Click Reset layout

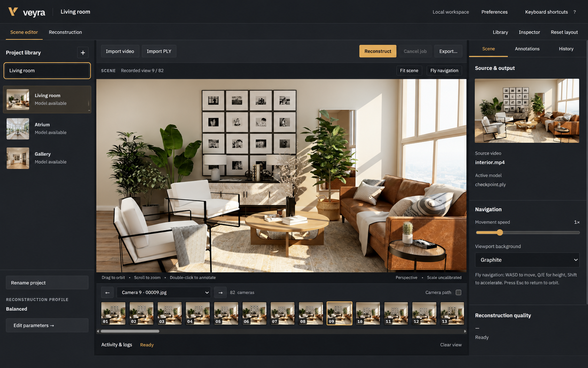coord(564,32)
